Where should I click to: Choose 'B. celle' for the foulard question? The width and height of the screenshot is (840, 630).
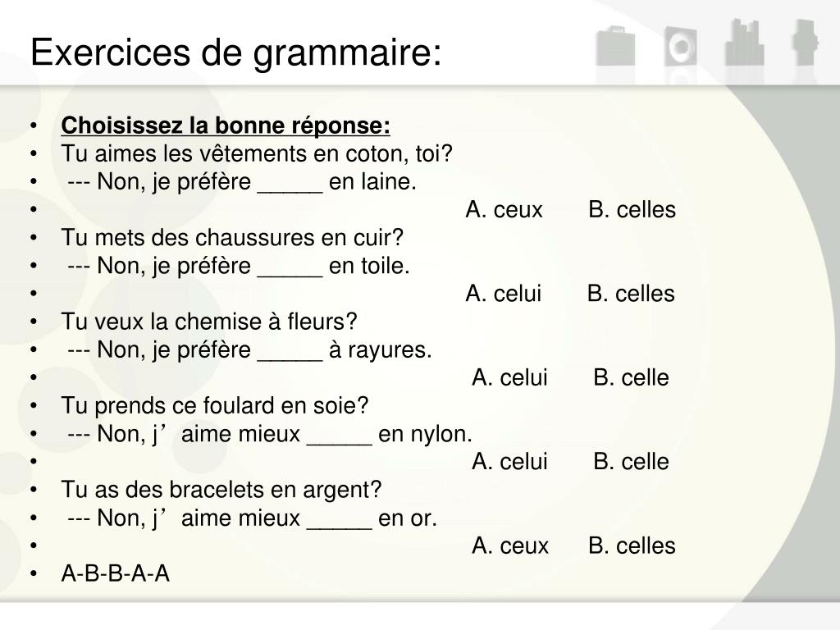[631, 462]
